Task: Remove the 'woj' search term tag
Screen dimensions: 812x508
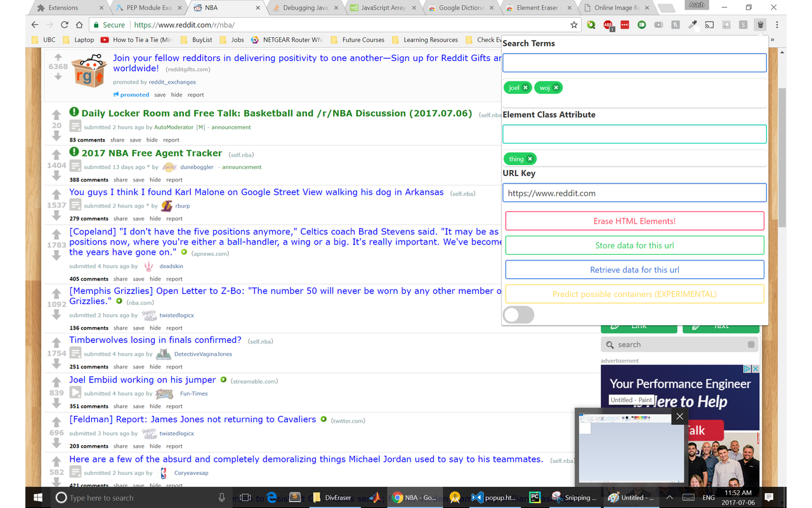Action: 556,88
